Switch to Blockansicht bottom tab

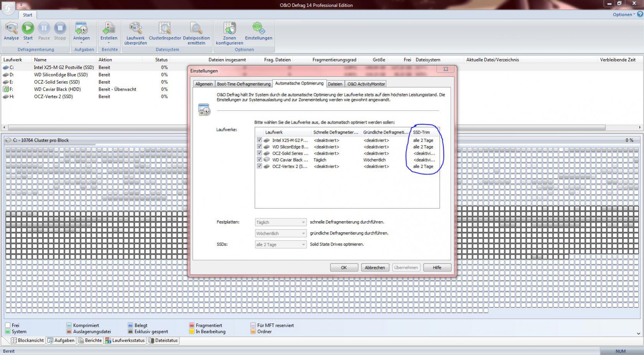tap(27, 340)
